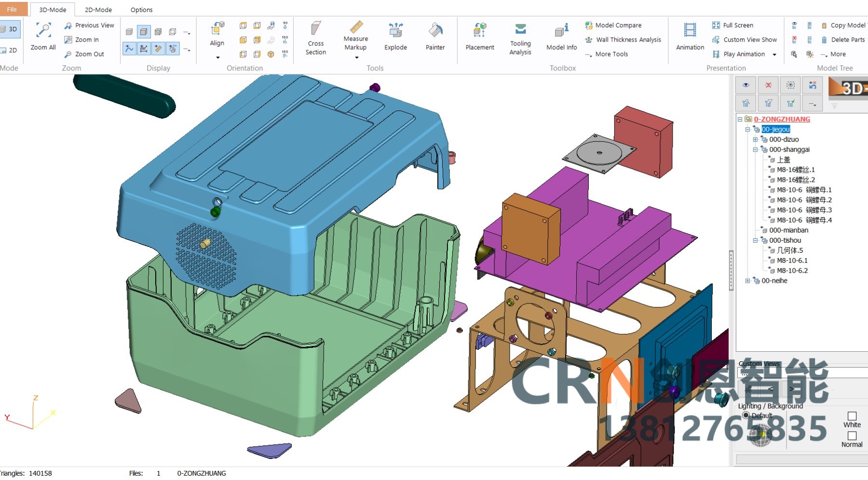Collapse the 000-shanggai tree node
The width and height of the screenshot is (868, 480).
[x=755, y=150]
